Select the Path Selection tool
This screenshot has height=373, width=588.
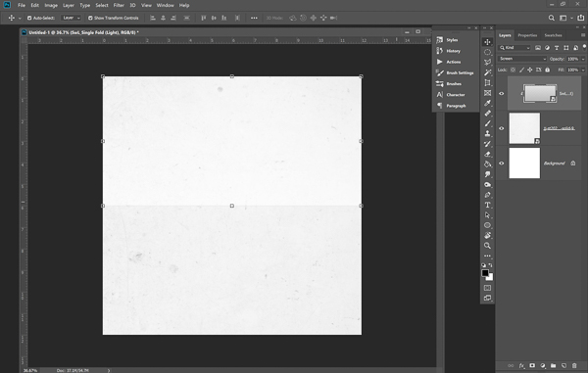pyautogui.click(x=487, y=215)
